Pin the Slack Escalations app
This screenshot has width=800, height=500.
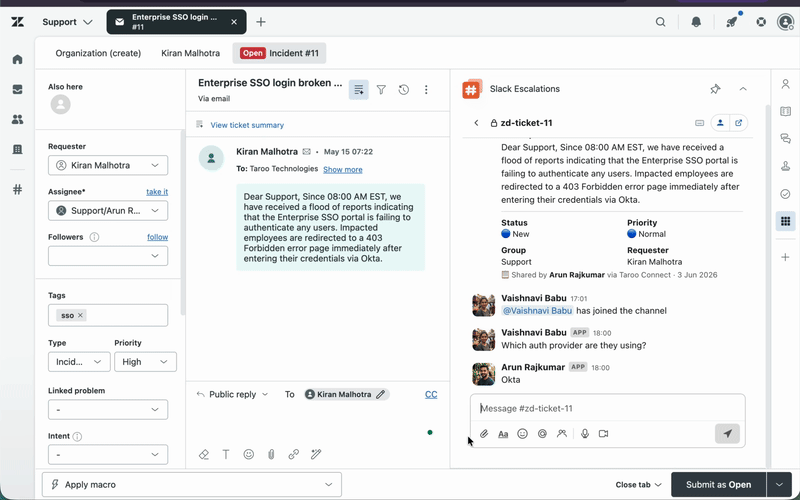[715, 89]
